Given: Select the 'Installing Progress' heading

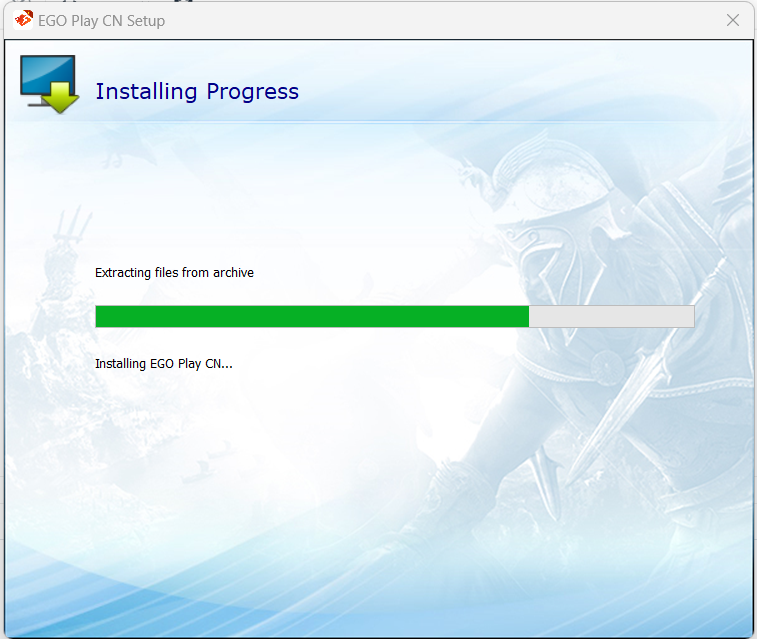Looking at the screenshot, I should (x=197, y=92).
